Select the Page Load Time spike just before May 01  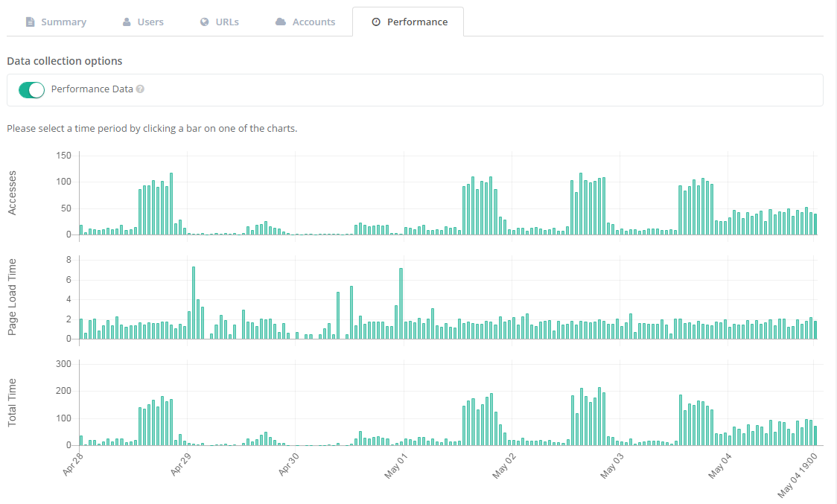401,304
